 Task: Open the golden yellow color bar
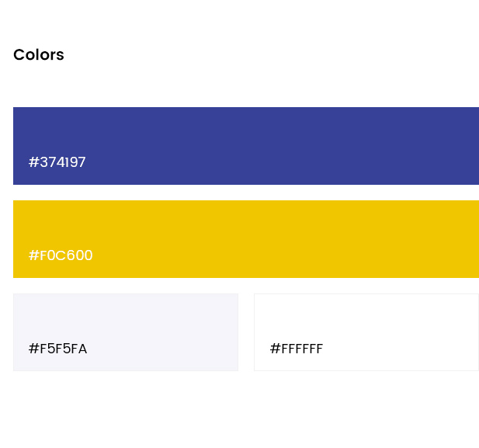[246, 239]
